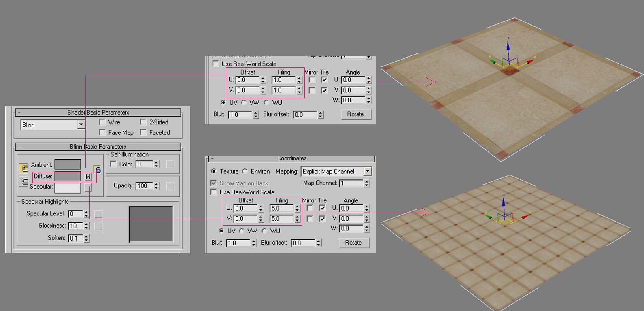Viewport: 644px width, 311px height.
Task: Click spinner beside V Tiling 1.0 field
Action: pos(299,90)
